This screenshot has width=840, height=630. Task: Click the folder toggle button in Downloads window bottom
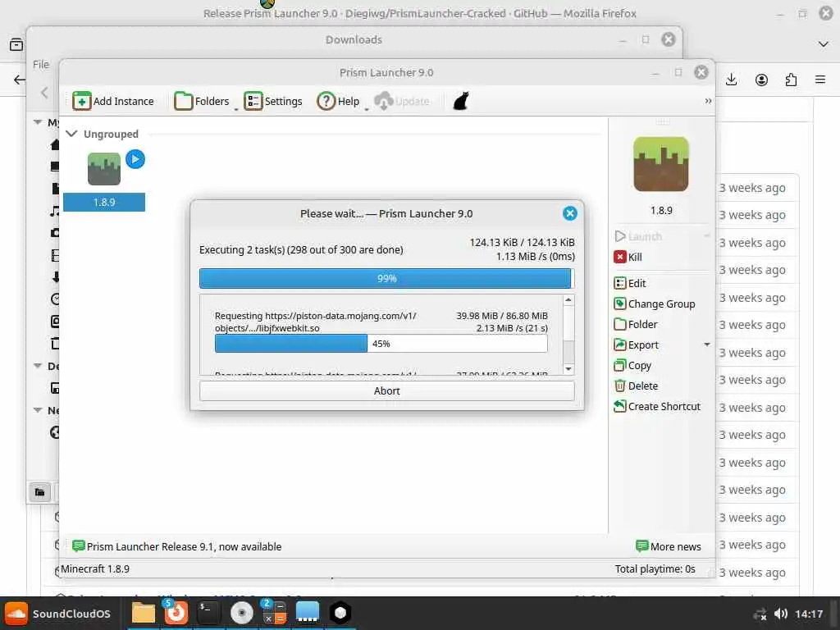(x=39, y=492)
